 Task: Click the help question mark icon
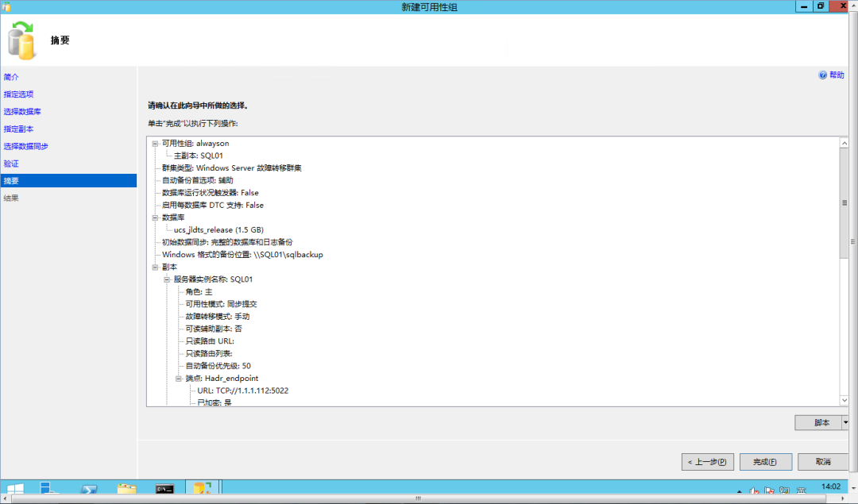822,75
